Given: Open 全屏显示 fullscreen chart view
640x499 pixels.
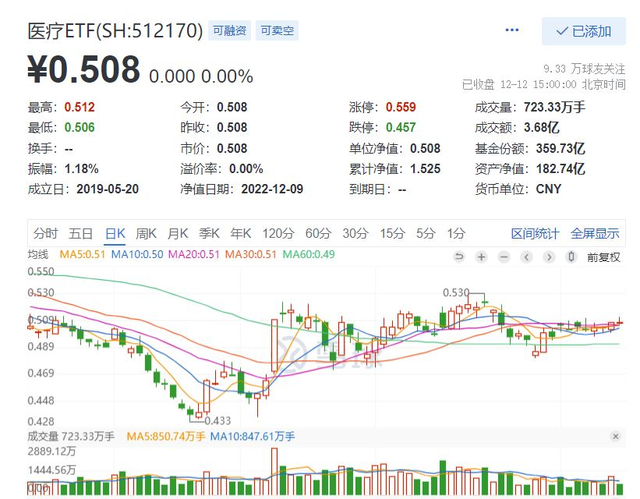Looking at the screenshot, I should pyautogui.click(x=595, y=233).
